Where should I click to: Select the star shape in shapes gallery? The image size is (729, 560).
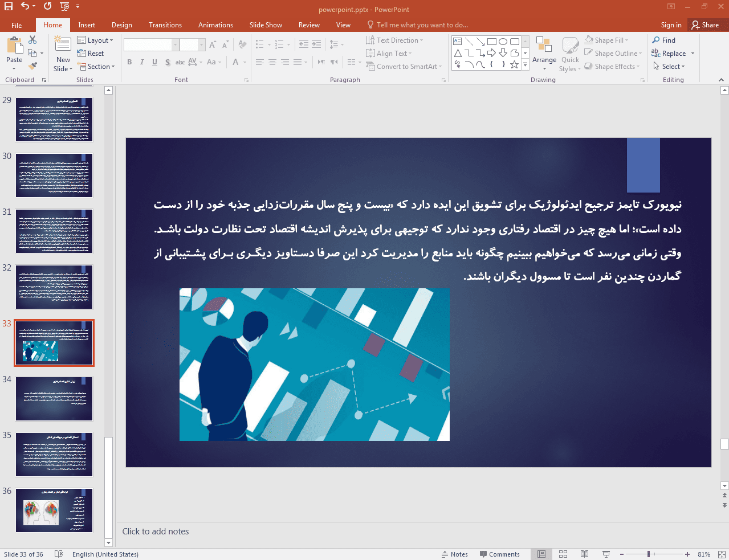514,64
